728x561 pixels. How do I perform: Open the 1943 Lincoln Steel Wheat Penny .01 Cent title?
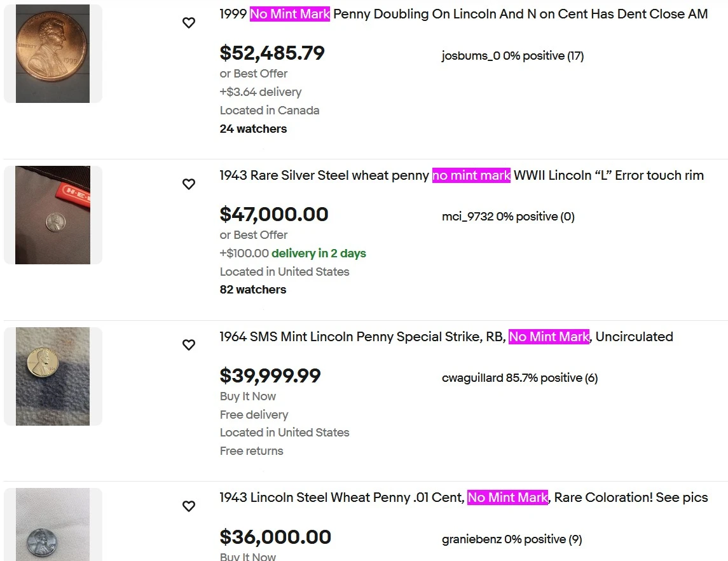pyautogui.click(x=464, y=497)
